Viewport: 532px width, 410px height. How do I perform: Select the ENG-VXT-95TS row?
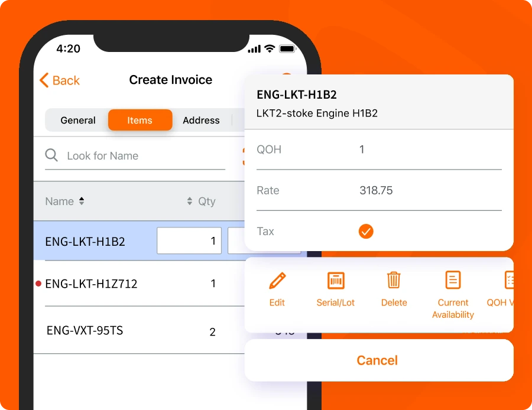pyautogui.click(x=139, y=330)
